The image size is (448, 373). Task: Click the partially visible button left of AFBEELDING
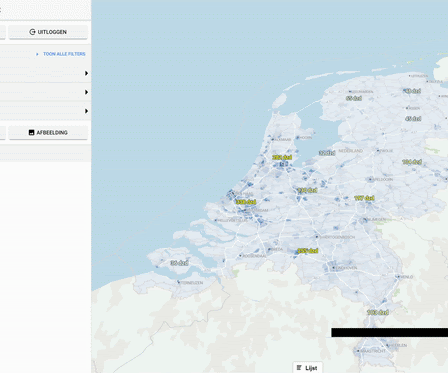[x=3, y=133]
